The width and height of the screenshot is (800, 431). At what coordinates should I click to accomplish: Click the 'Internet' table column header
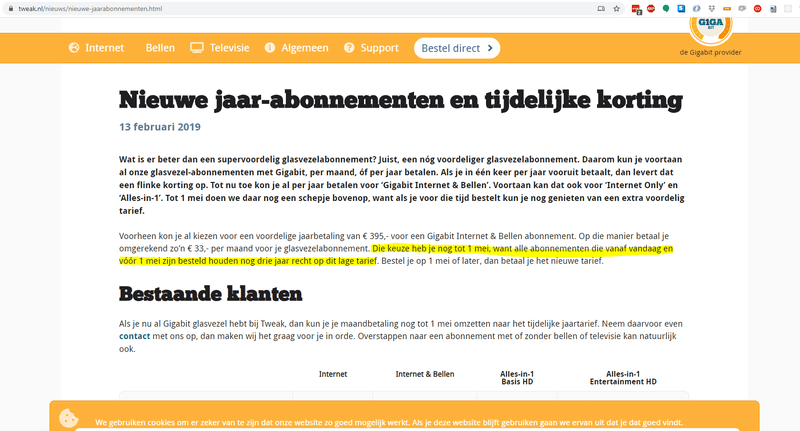tap(333, 374)
